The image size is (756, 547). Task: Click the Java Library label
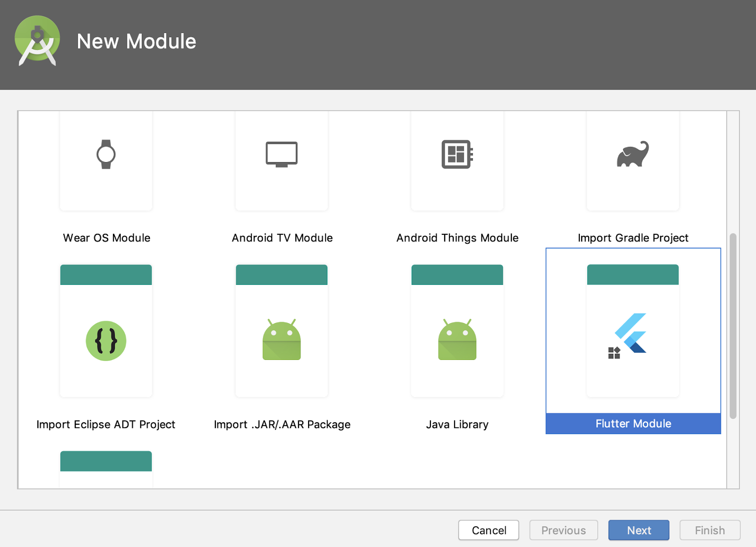click(457, 424)
